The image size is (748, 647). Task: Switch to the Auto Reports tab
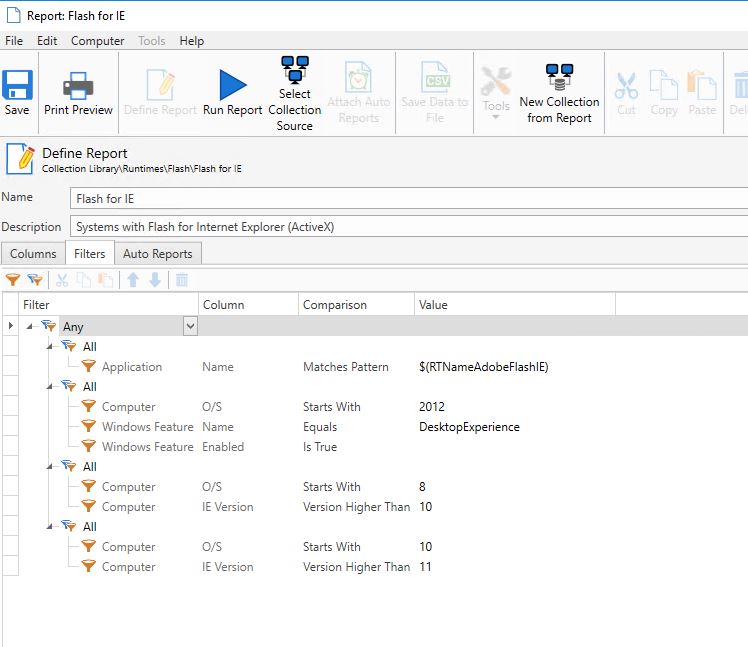[158, 254]
